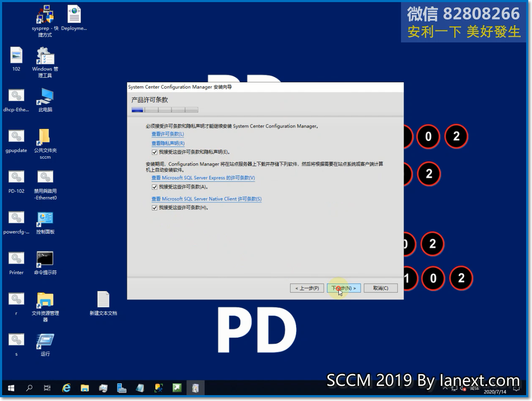Open taskbar search magnifier
Viewport: 532px width, 401px height.
(x=29, y=388)
